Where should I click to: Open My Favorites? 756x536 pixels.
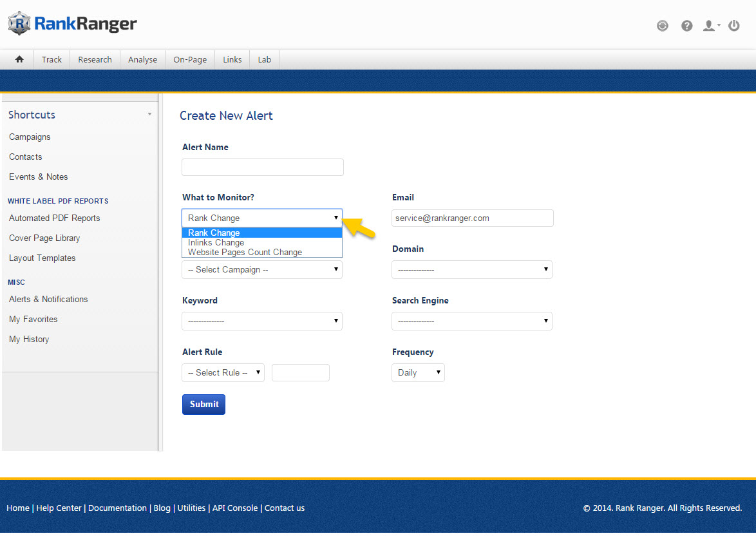pyautogui.click(x=33, y=320)
